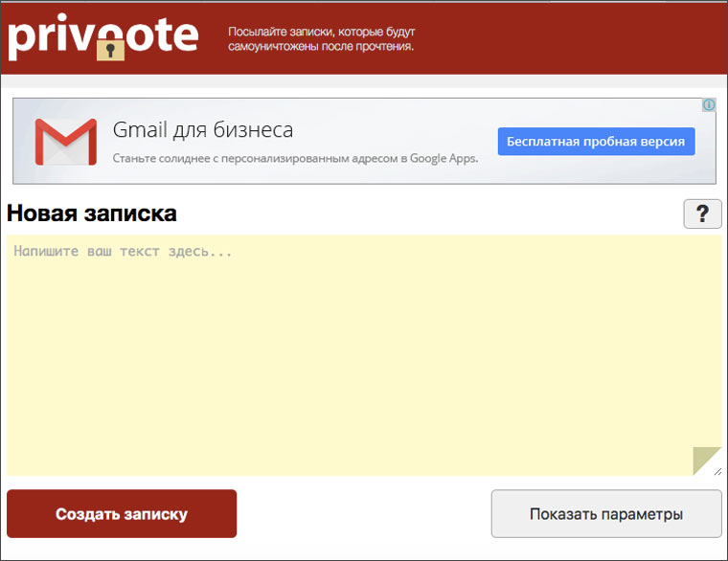Screen dimensions: 728x561
Task: Click the Privnote logo
Action: (x=102, y=35)
